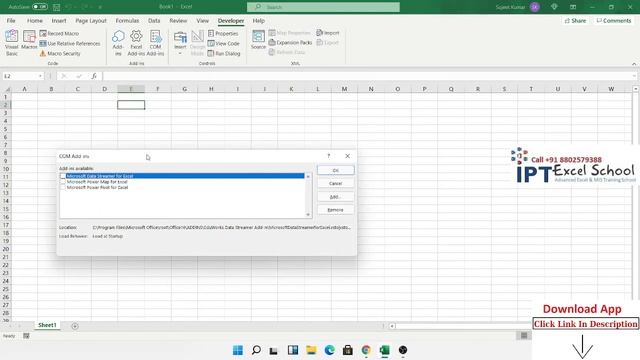The width and height of the screenshot is (640, 360).
Task: Click the Share button
Action: (x=575, y=20)
